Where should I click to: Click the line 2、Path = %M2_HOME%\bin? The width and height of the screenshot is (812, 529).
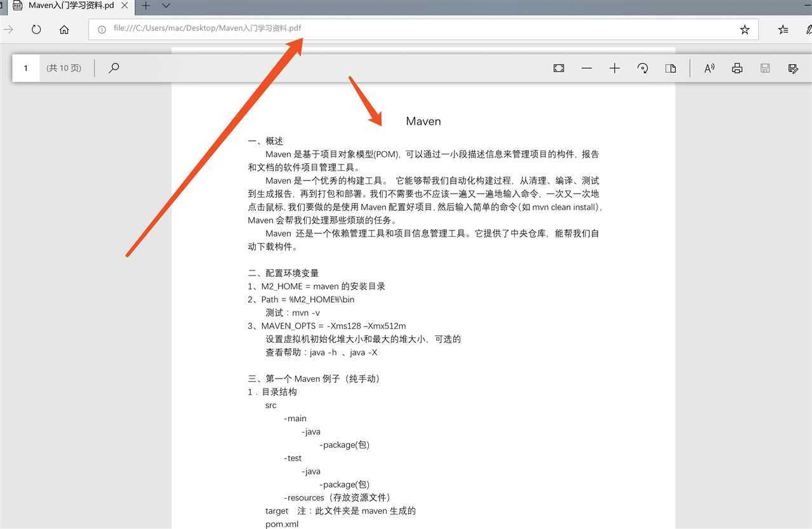[x=301, y=299]
